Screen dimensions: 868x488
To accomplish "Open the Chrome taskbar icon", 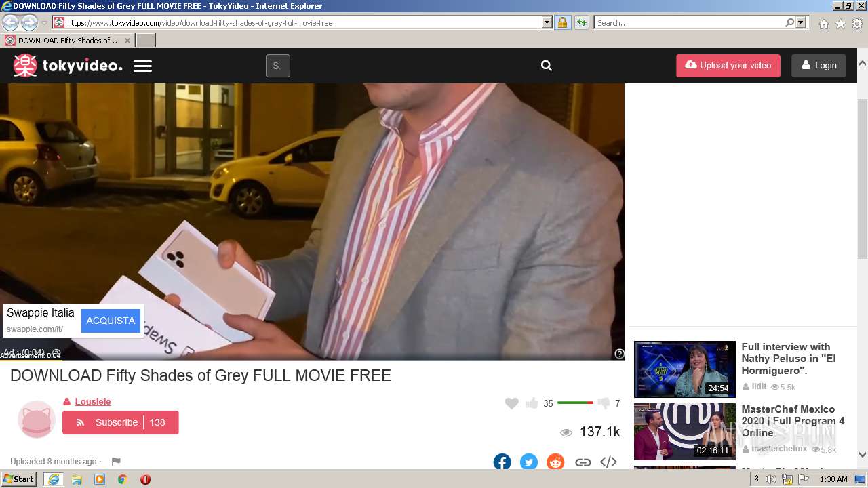I will click(122, 479).
